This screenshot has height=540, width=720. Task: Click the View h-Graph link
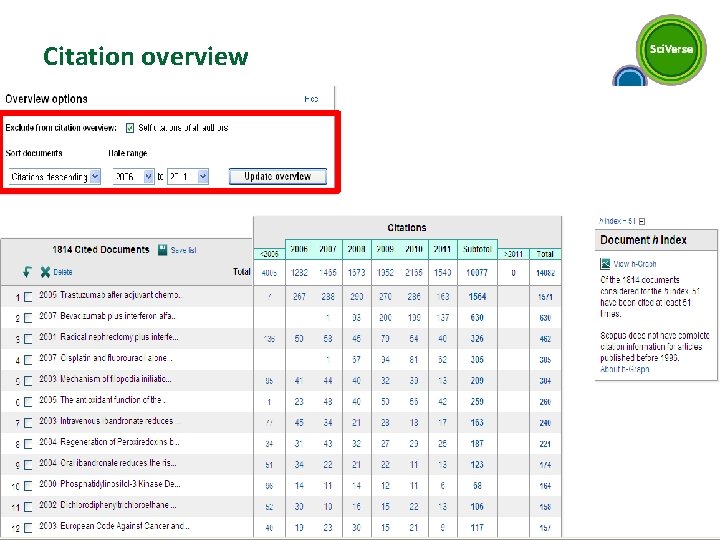point(635,264)
